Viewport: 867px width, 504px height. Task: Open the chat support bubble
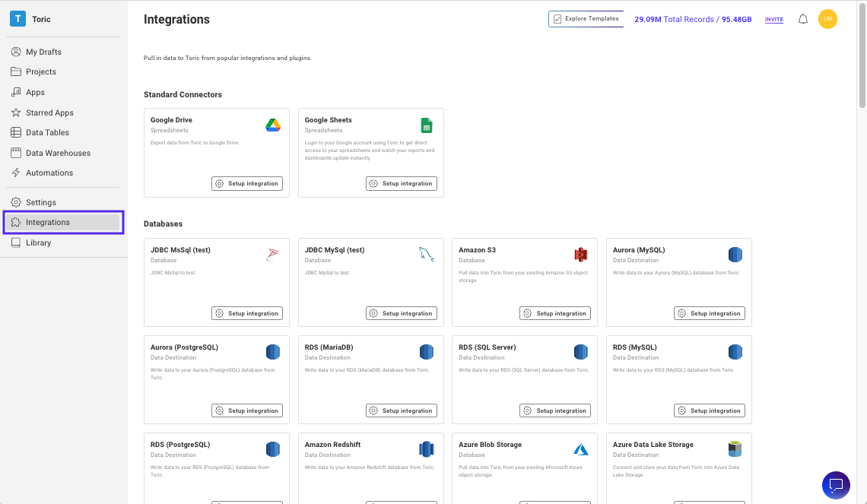[x=836, y=485]
